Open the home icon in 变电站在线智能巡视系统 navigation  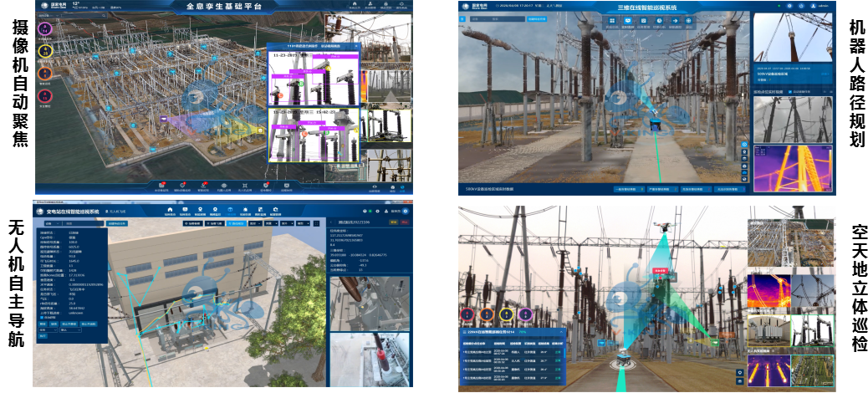click(170, 209)
